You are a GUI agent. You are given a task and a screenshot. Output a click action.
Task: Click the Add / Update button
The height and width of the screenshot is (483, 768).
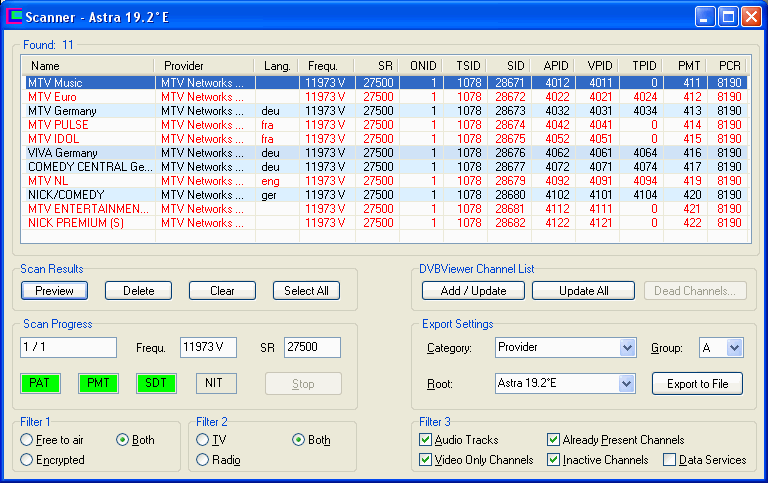(x=472, y=291)
